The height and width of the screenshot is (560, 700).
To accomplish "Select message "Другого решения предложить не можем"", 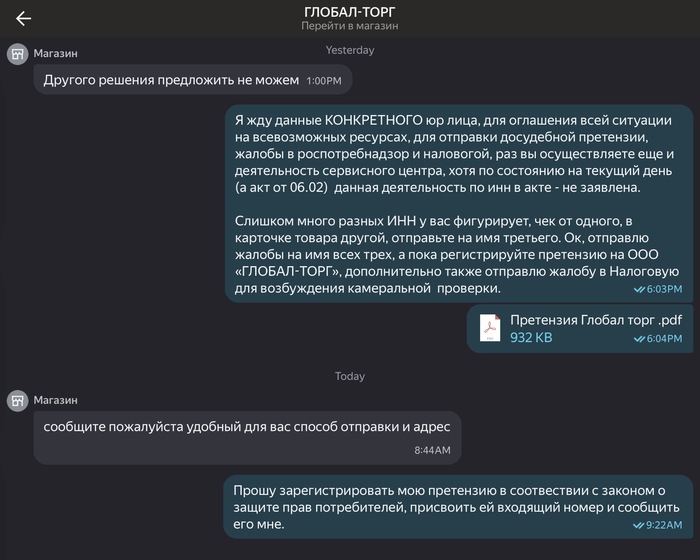I will click(x=171, y=80).
